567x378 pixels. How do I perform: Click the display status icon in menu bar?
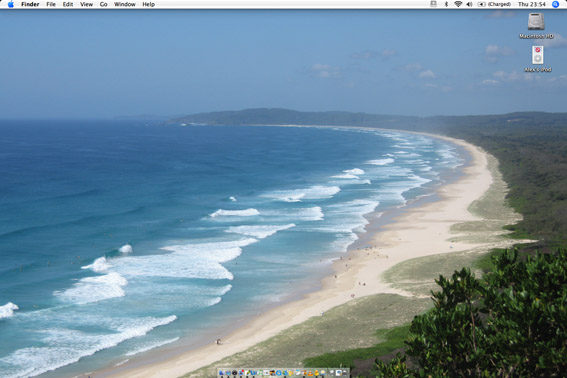click(x=433, y=4)
